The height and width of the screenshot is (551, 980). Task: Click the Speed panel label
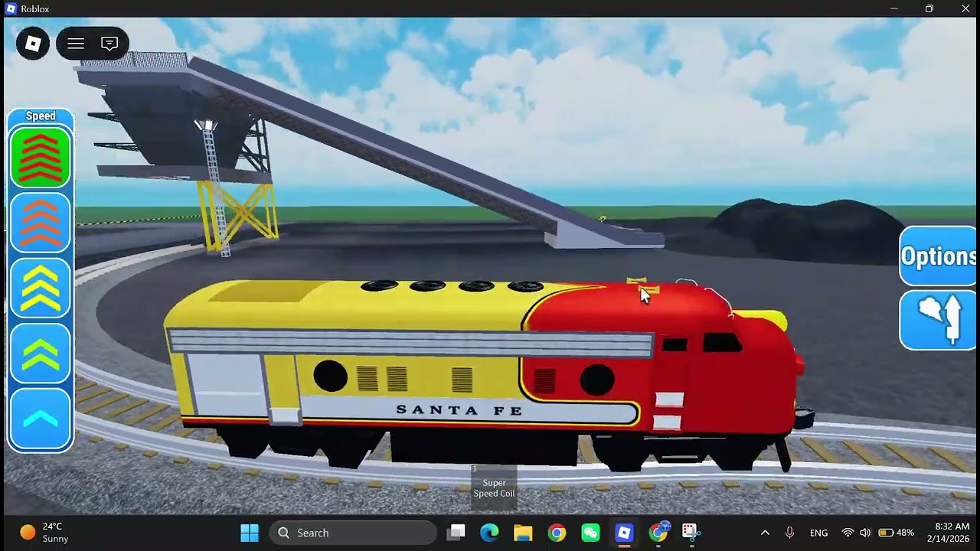(x=41, y=116)
